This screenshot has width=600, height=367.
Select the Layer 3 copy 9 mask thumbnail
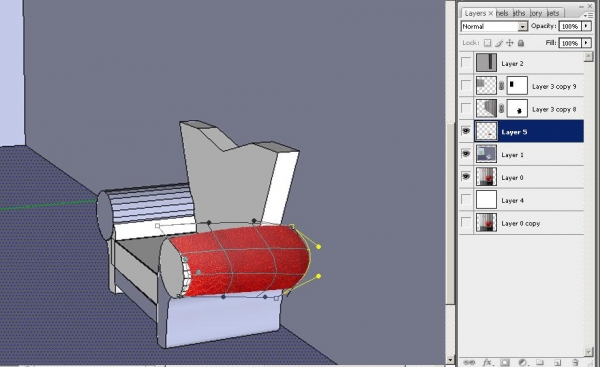[x=517, y=85]
